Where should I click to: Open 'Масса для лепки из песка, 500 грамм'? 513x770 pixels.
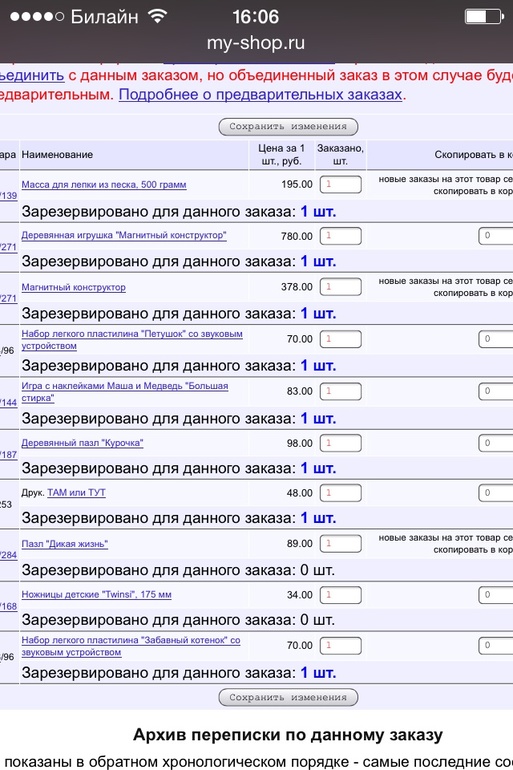click(104, 185)
